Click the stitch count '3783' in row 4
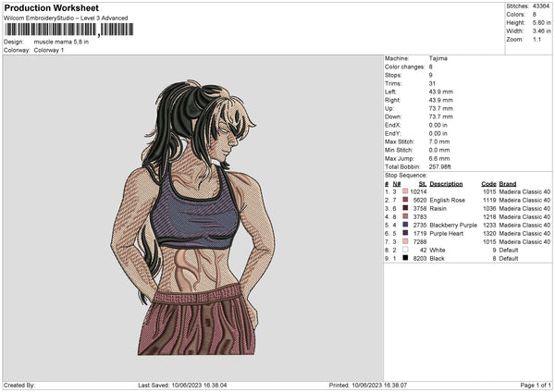 pyautogui.click(x=420, y=217)
